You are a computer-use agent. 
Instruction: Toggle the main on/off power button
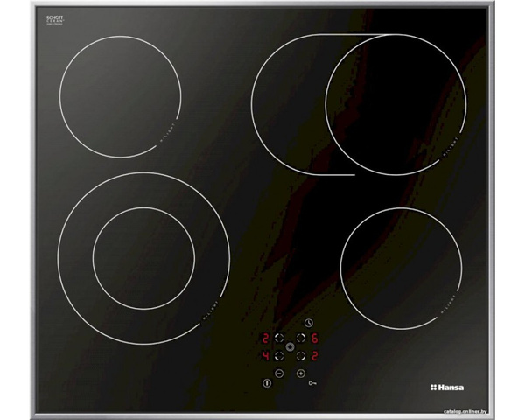pyautogui.click(x=267, y=383)
